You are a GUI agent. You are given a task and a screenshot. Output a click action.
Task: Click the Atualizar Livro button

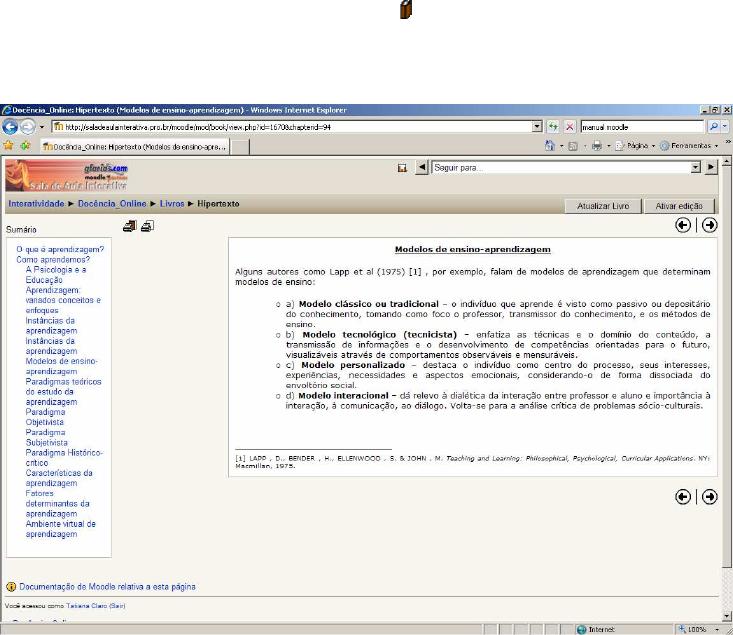(x=603, y=204)
